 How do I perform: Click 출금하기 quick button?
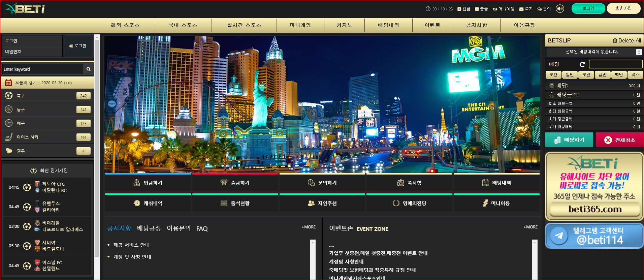click(x=235, y=182)
